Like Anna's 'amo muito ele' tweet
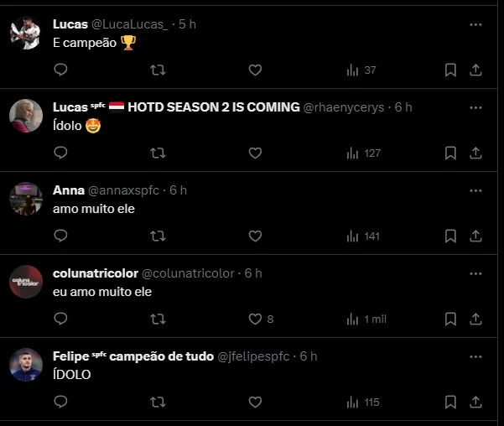Viewport: 504px width, 426px height. coord(255,236)
